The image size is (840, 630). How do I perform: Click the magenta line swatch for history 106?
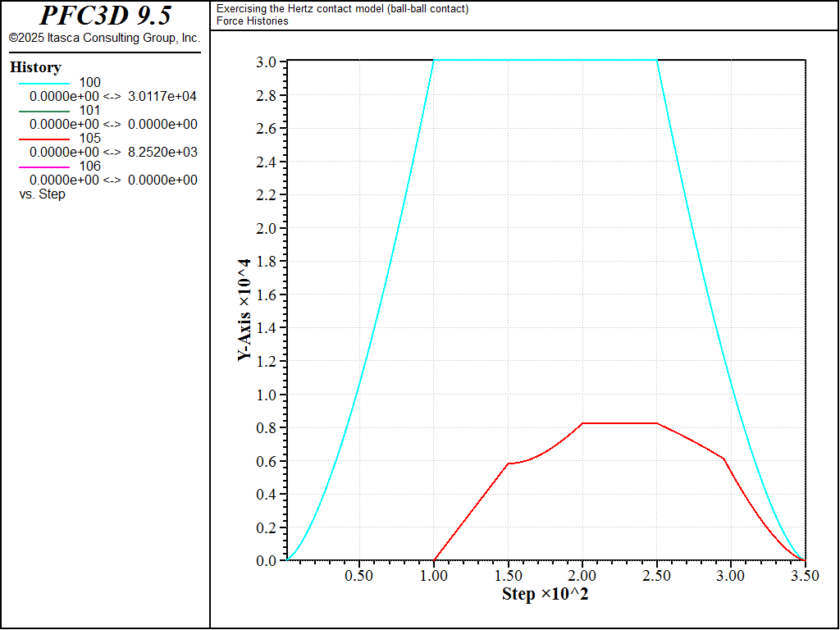[44, 167]
